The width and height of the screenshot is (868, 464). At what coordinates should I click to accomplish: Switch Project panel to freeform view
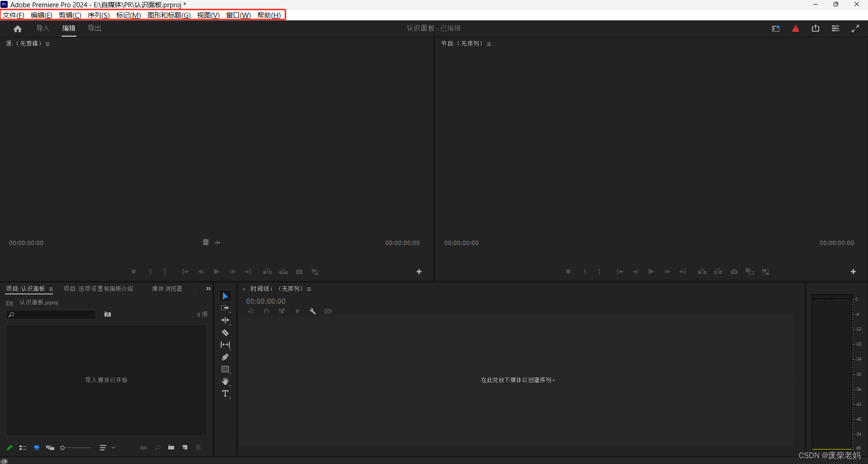[x=50, y=448]
